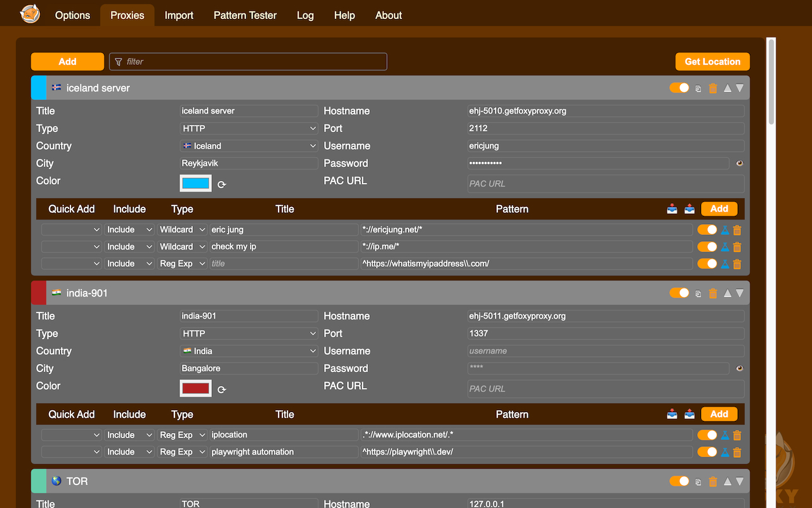Change the Reg Exp type for iplocation pattern
Screen dimensions: 812x508
pyautogui.click(x=182, y=435)
